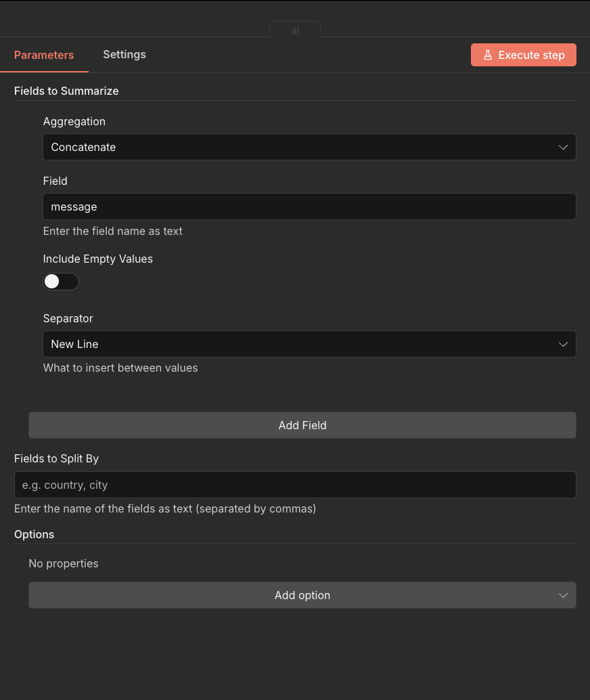Open the Aggregation dropdown chevron
590x700 pixels.
pos(563,147)
